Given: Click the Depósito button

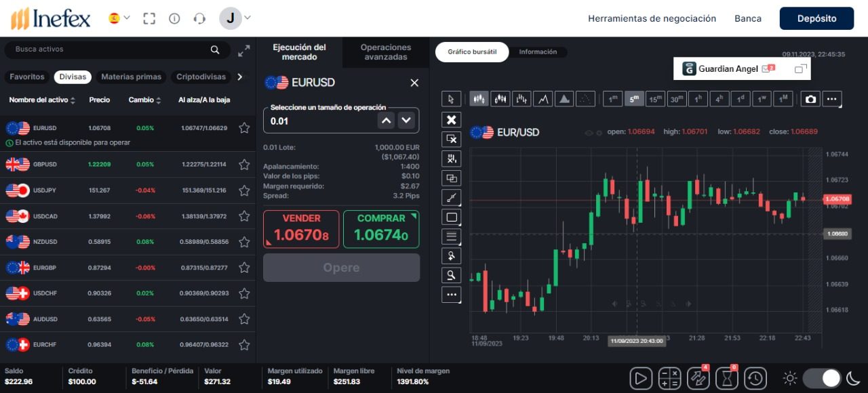Looking at the screenshot, I should (x=816, y=18).
